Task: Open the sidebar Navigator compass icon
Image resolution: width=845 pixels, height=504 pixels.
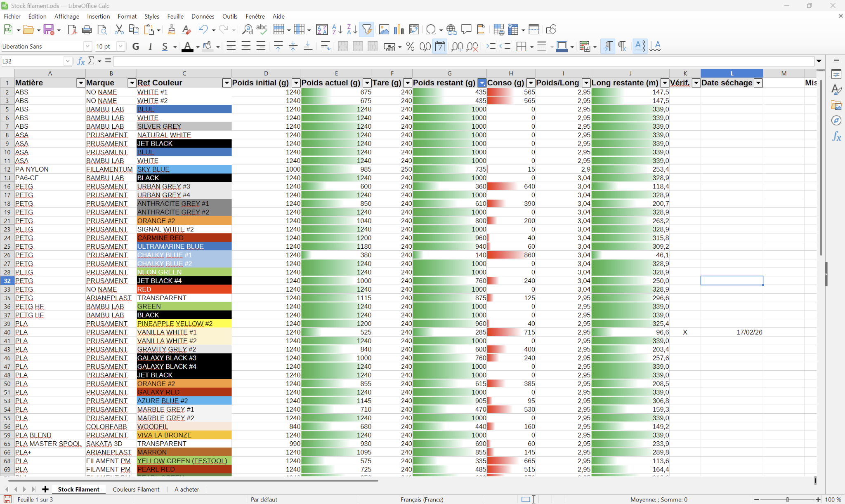Action: click(x=836, y=120)
